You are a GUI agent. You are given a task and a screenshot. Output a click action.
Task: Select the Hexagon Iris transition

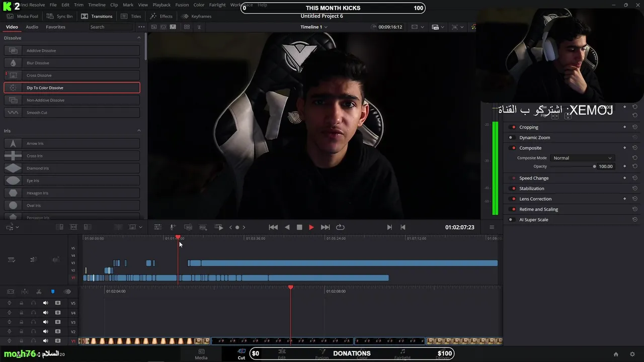point(72,193)
